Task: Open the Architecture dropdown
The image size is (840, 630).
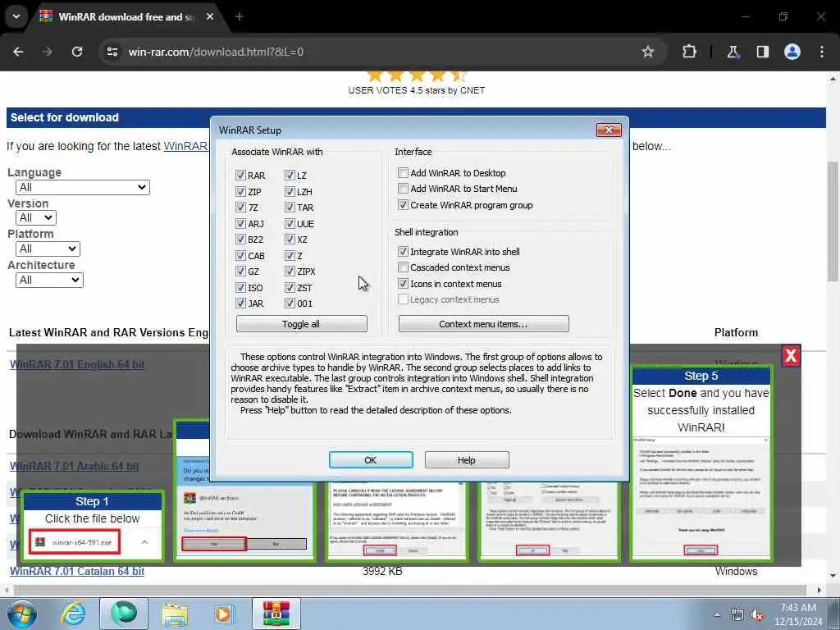Action: point(49,280)
